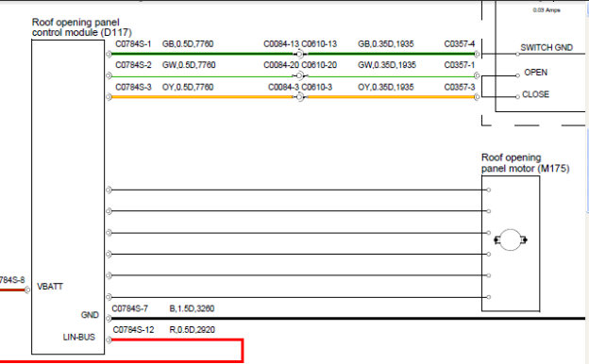
Task: Click the thick black ground wire
Action: click(x=347, y=319)
